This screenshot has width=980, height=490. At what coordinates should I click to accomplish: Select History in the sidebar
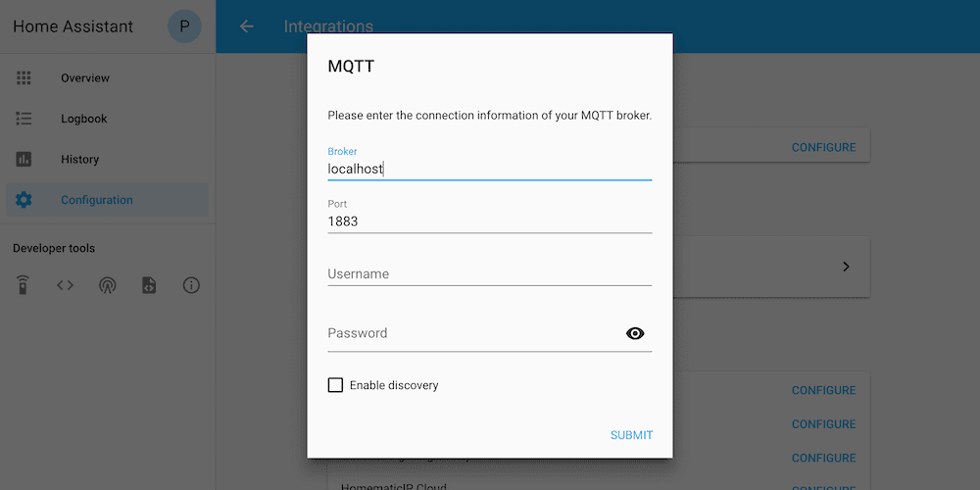coord(79,159)
